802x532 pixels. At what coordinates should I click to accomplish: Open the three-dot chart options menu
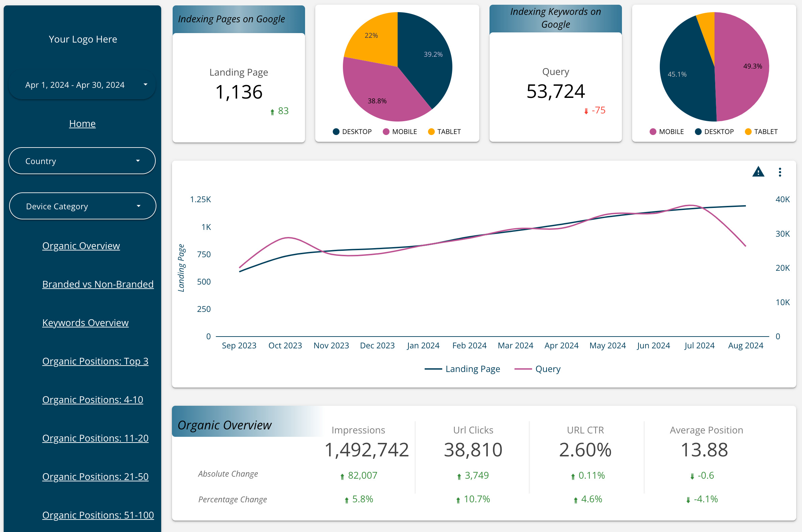click(780, 172)
